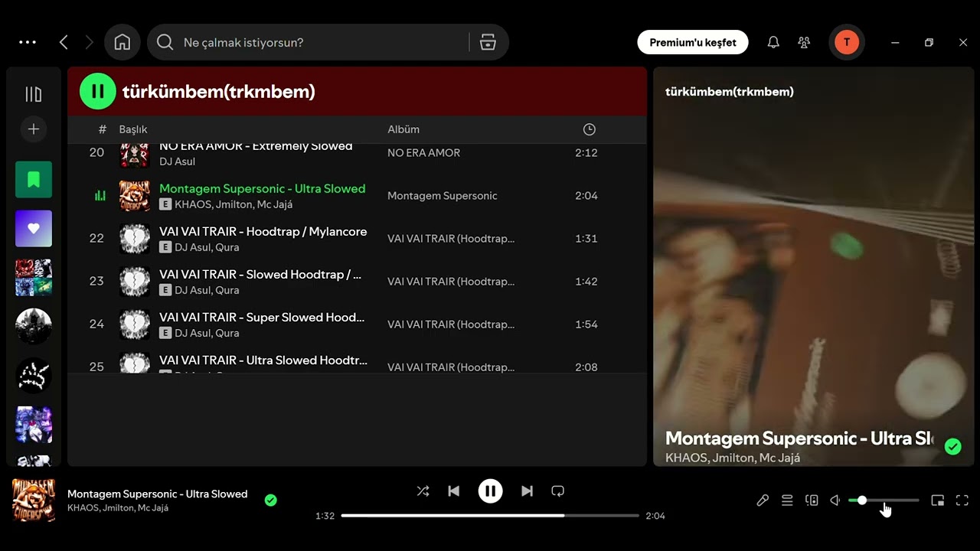This screenshot has width=980, height=551.
Task: Click the track 23 cover thumbnail
Action: [135, 281]
